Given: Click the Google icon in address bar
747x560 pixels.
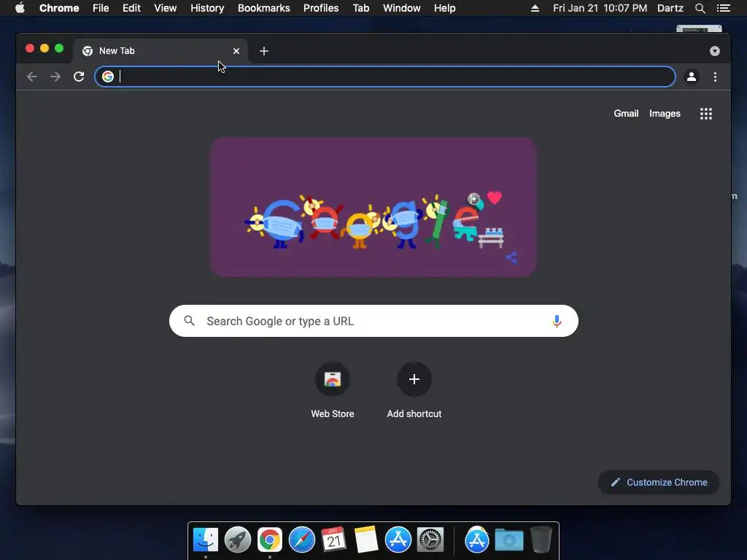Looking at the screenshot, I should 108,77.
